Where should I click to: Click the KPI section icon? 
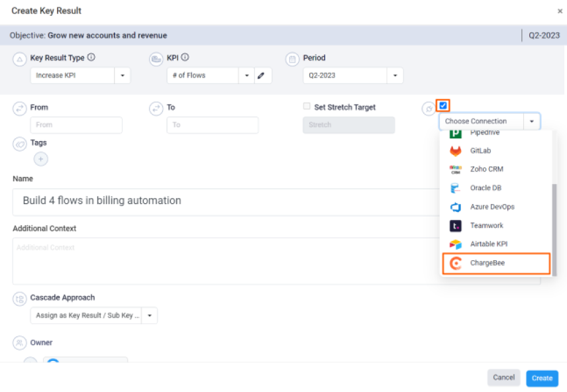(156, 59)
